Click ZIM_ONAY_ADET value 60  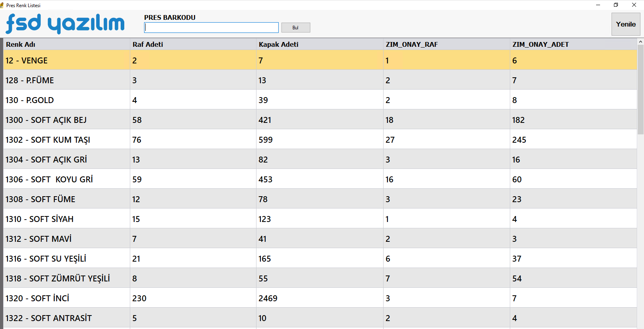click(x=517, y=180)
